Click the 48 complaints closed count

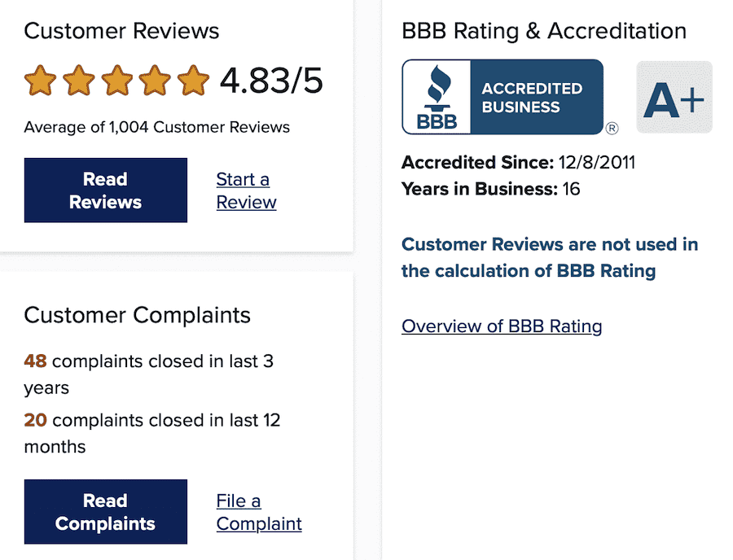36,361
